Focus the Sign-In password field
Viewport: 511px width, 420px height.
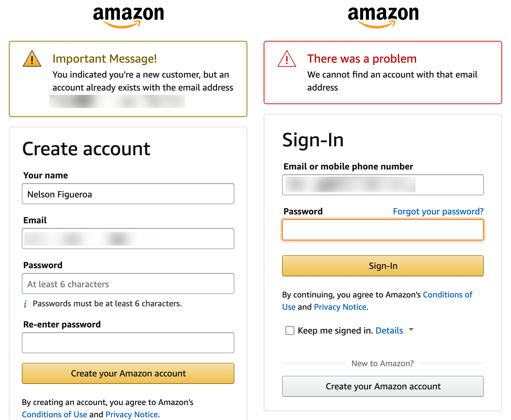tap(383, 230)
